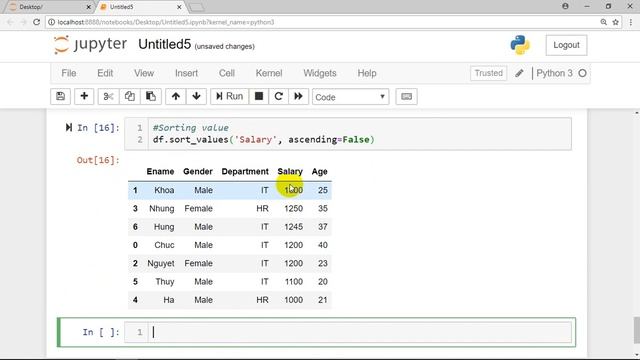This screenshot has width=640, height=360.
Task: Move selected cell up arrow
Action: [176, 96]
